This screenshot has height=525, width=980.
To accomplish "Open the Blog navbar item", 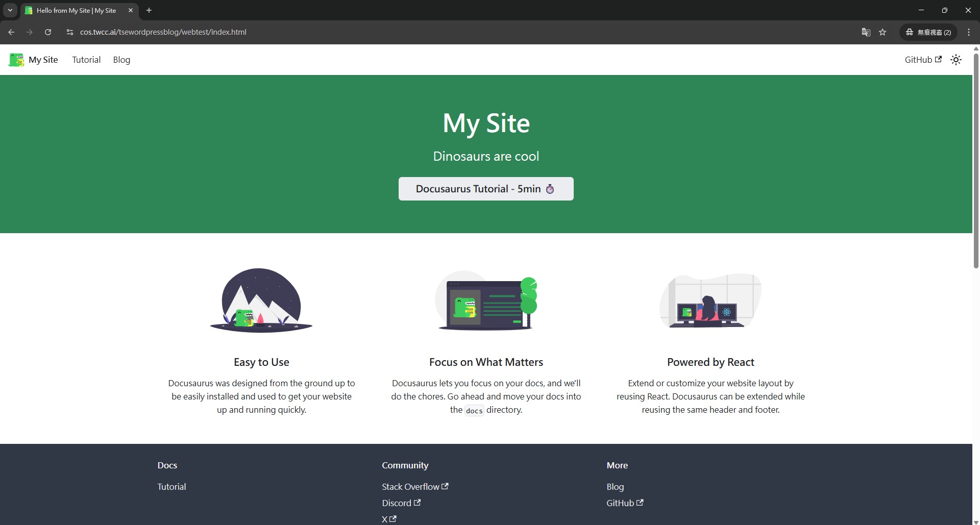I will [121, 60].
